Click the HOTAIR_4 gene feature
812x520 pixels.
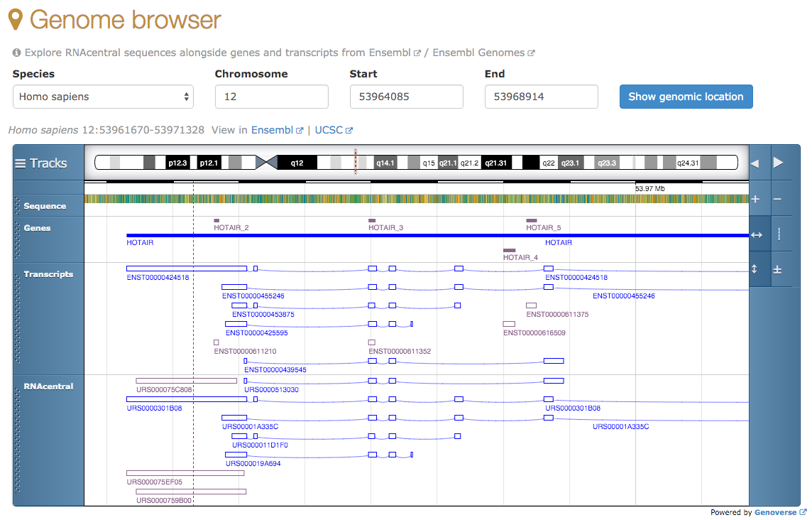click(x=520, y=254)
